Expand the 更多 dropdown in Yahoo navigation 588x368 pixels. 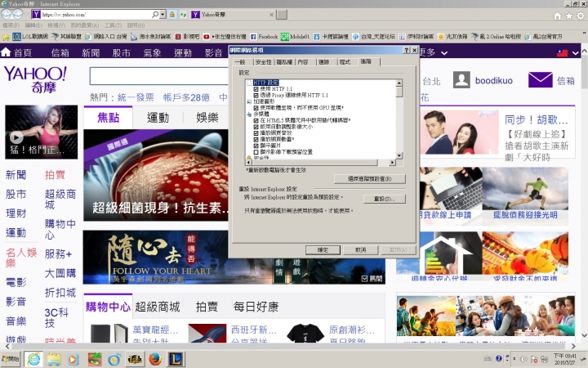(444, 53)
